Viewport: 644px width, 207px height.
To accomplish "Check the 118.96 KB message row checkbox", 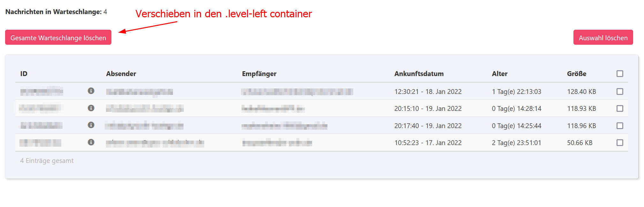I will pos(620,126).
